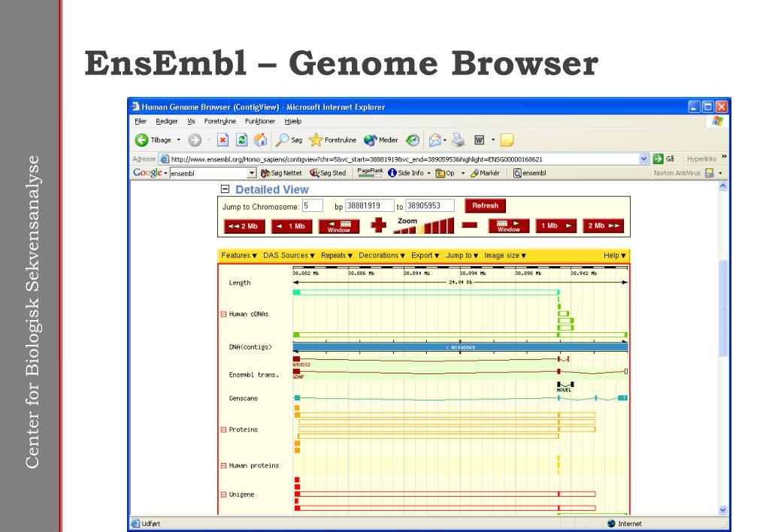Shift one Window right button
Screen dimensions: 769x532
click(509, 226)
